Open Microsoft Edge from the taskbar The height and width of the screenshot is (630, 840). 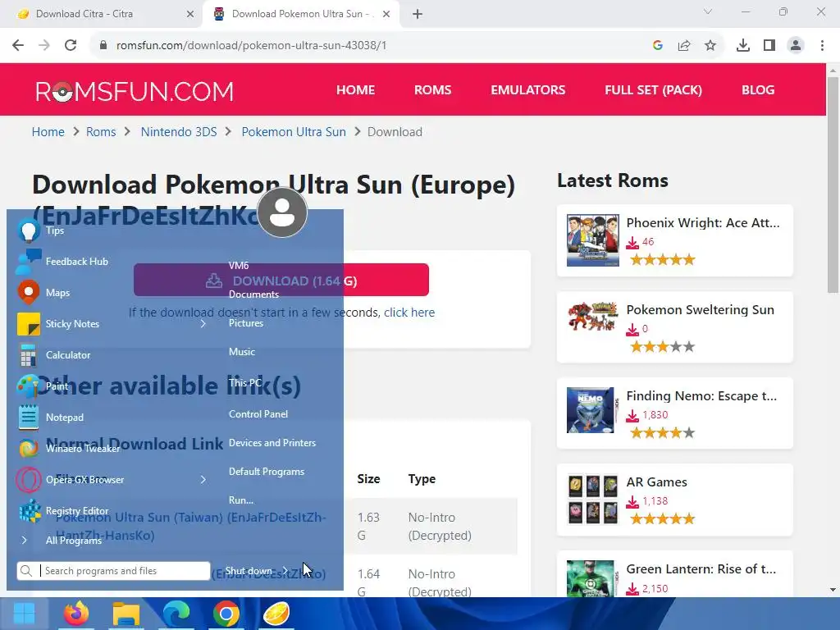(176, 614)
